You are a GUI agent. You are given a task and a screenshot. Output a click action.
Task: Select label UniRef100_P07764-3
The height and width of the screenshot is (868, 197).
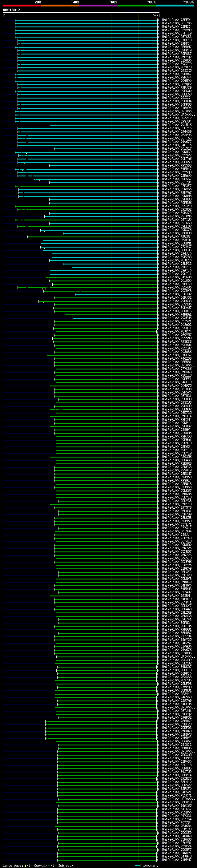coord(179,819)
